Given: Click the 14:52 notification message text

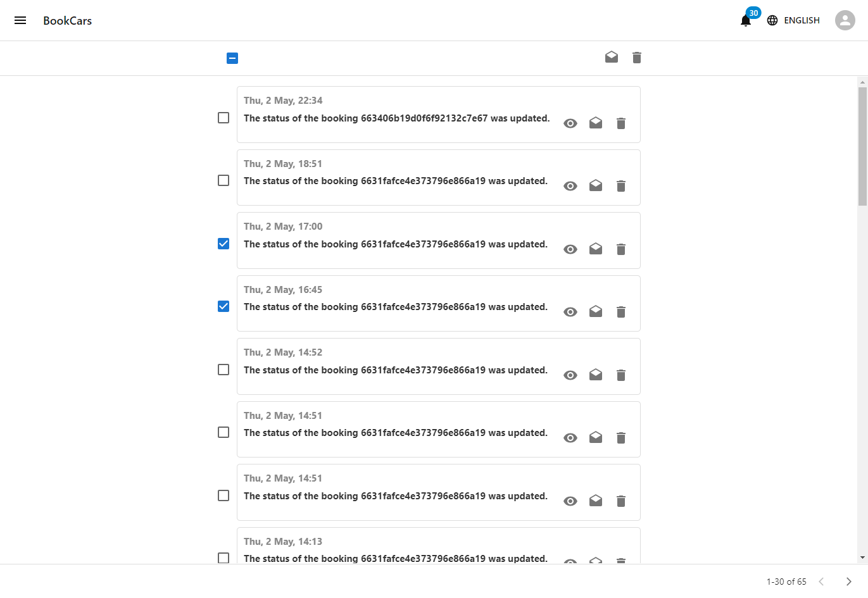Looking at the screenshot, I should point(396,370).
